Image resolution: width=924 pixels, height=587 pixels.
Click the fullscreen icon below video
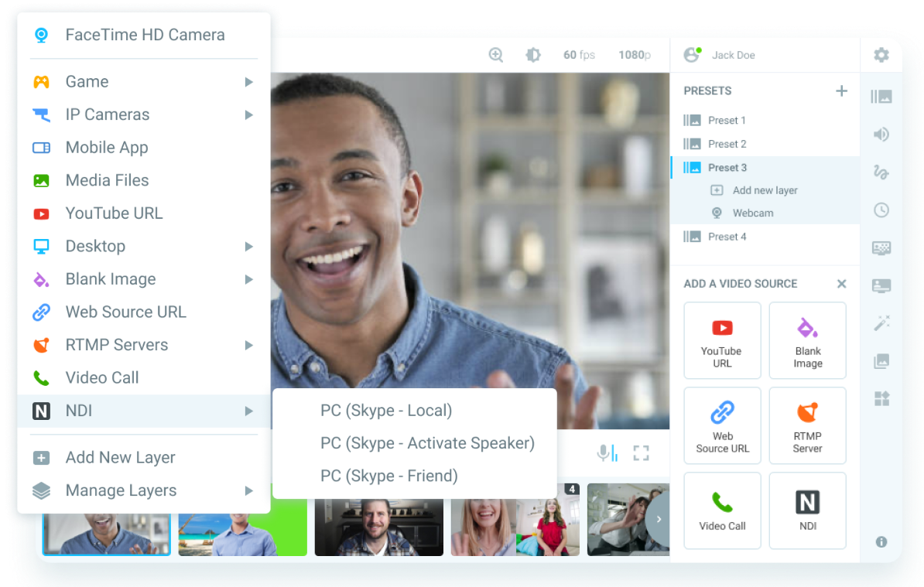641,452
